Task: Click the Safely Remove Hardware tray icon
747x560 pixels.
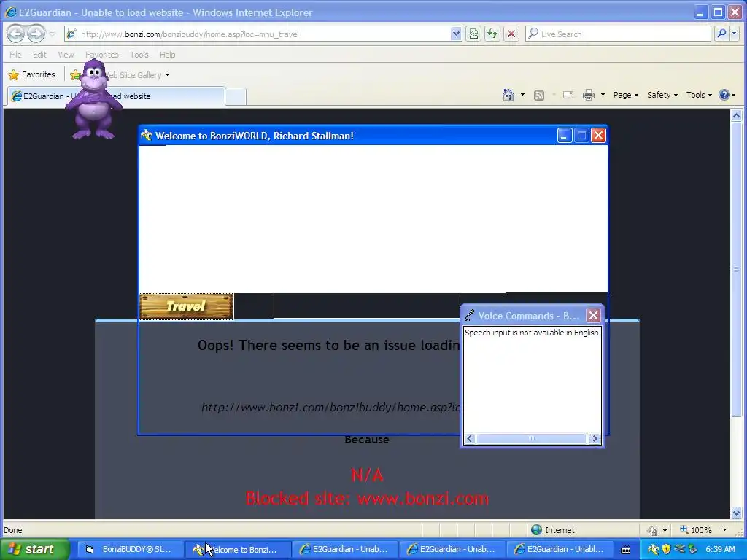Action: 693,549
